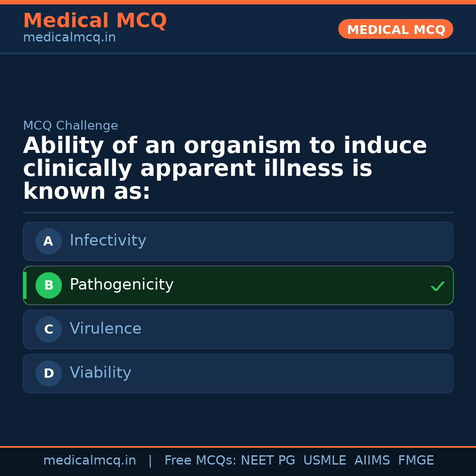Choose the letter C circle badge

click(x=48, y=329)
